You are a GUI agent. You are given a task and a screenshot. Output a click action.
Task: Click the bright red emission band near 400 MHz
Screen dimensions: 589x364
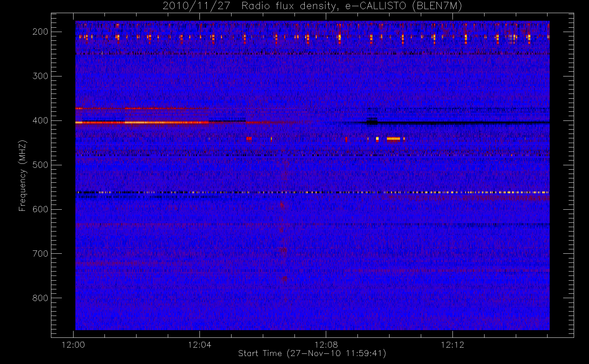142,123
